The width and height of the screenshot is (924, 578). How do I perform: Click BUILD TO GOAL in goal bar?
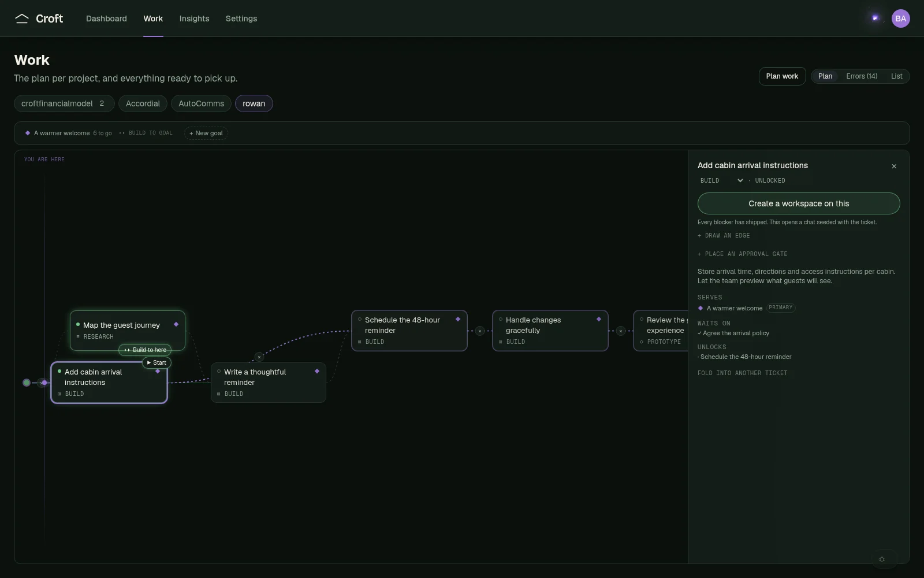(146, 133)
